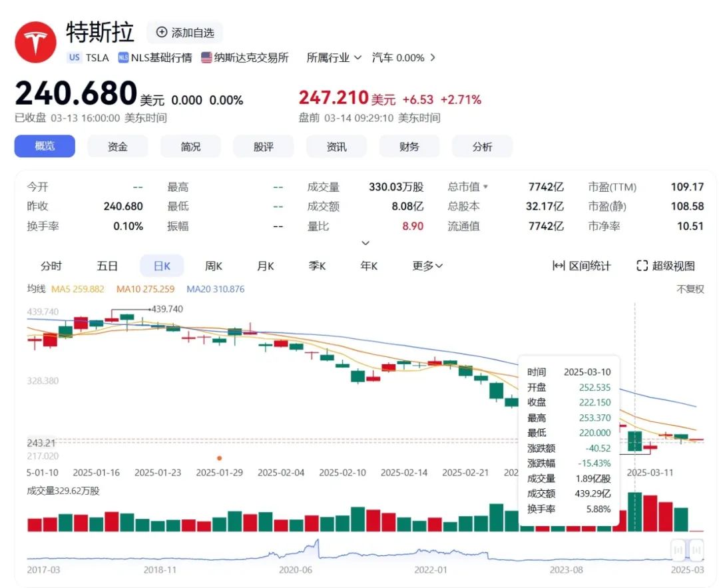
Task: Click the plus icon in 添加自选
Action: [161, 32]
